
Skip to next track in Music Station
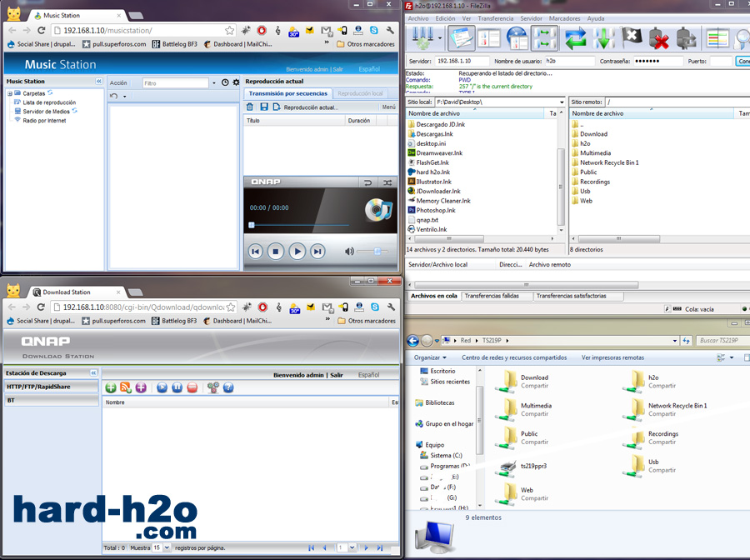(317, 252)
